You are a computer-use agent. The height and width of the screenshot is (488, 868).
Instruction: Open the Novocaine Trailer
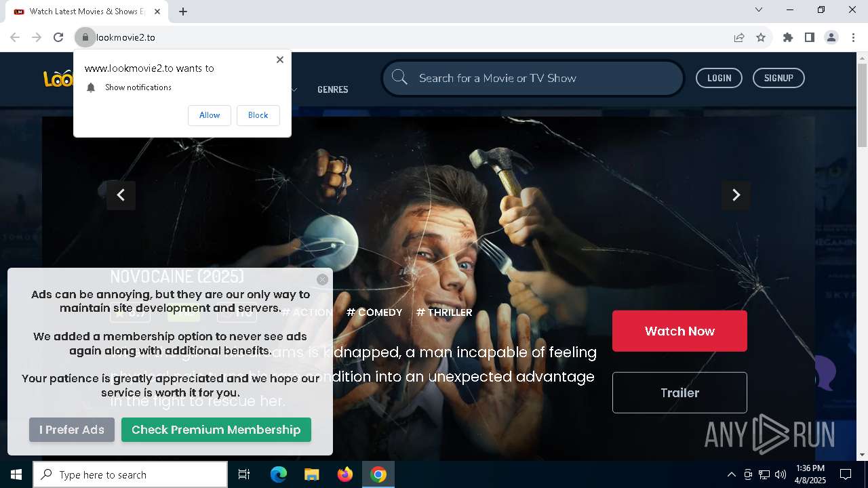679,392
